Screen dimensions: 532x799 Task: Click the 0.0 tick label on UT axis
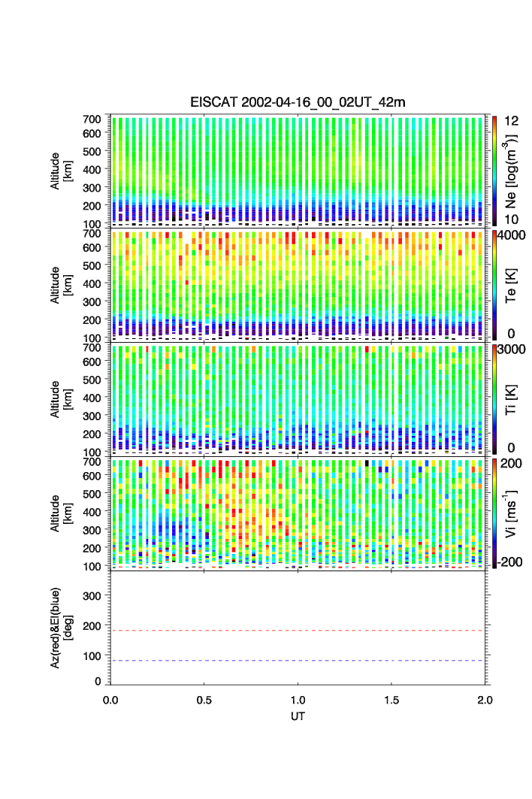coord(110,700)
